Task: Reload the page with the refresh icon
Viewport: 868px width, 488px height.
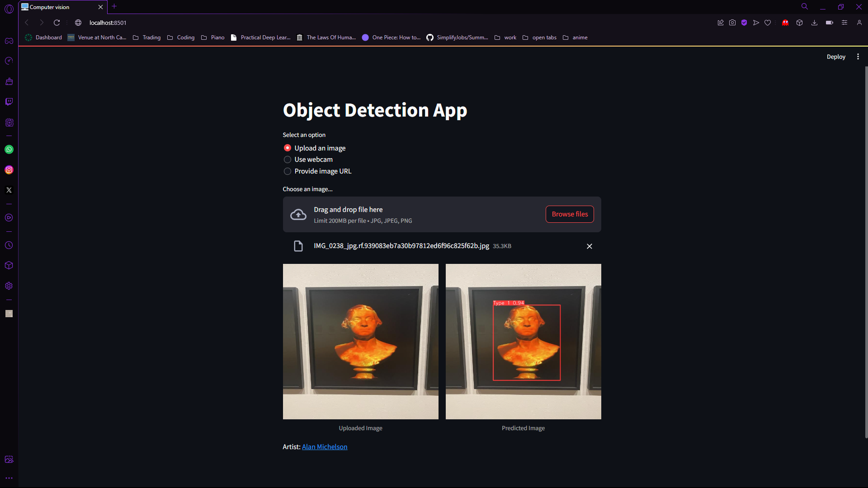Action: tap(57, 23)
